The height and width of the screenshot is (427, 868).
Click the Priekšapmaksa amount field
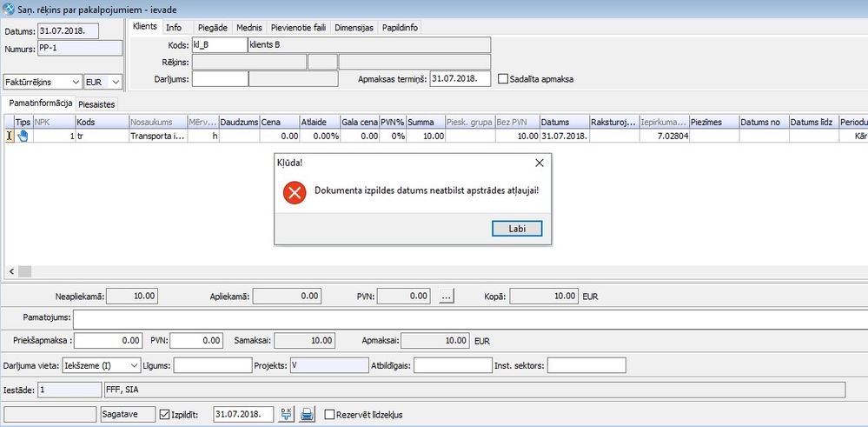tap(109, 341)
